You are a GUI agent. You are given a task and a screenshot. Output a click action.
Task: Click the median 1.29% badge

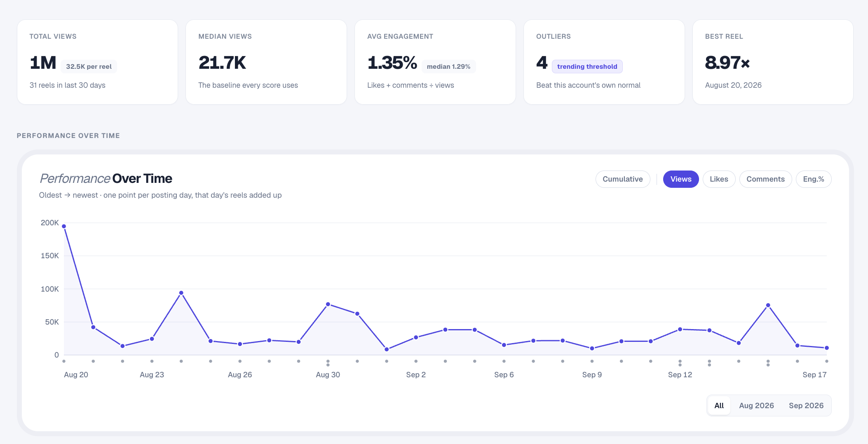[448, 66]
